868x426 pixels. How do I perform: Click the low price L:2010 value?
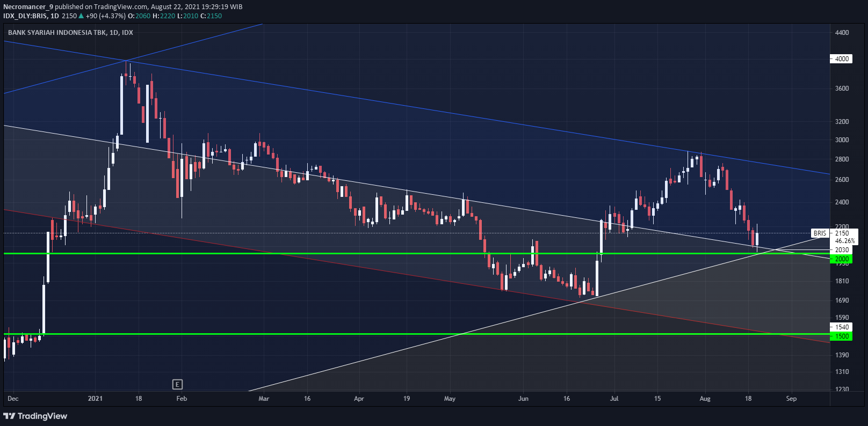187,16
